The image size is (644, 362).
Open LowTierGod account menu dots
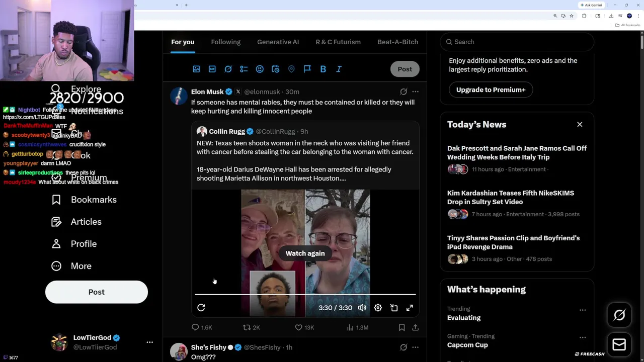149,342
